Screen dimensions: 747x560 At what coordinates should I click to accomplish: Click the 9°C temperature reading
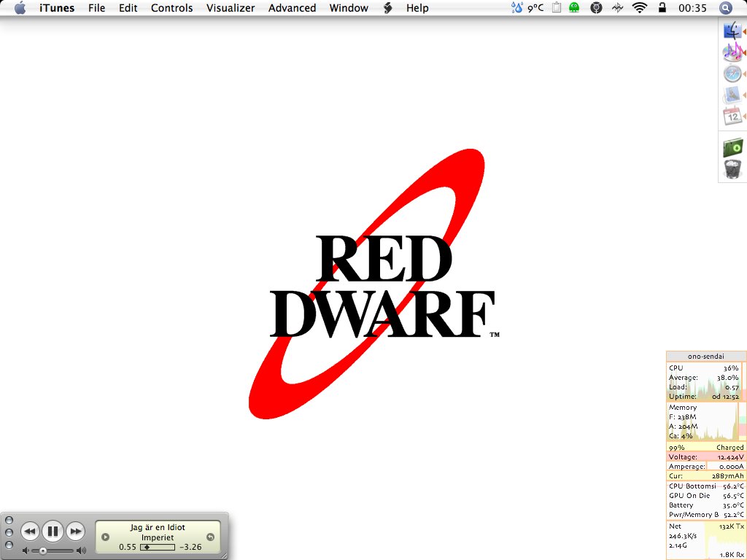535,8
